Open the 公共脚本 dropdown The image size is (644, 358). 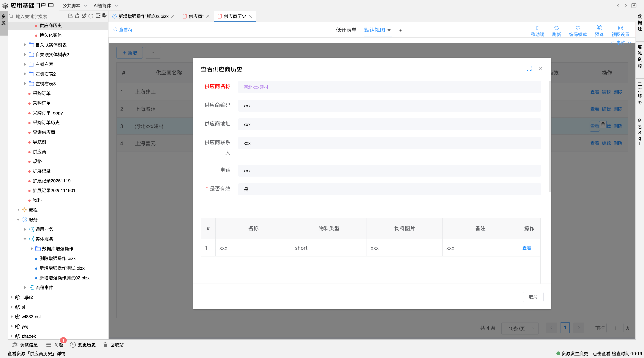(74, 5)
